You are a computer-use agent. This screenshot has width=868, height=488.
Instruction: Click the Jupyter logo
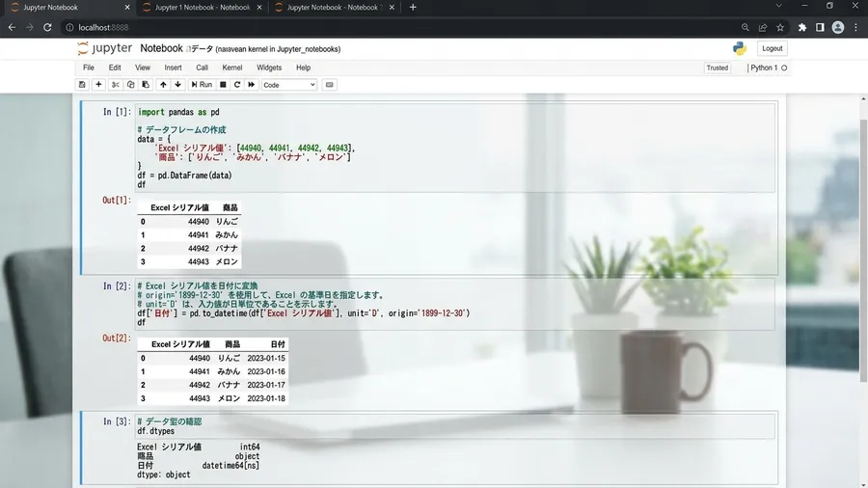[x=105, y=48]
